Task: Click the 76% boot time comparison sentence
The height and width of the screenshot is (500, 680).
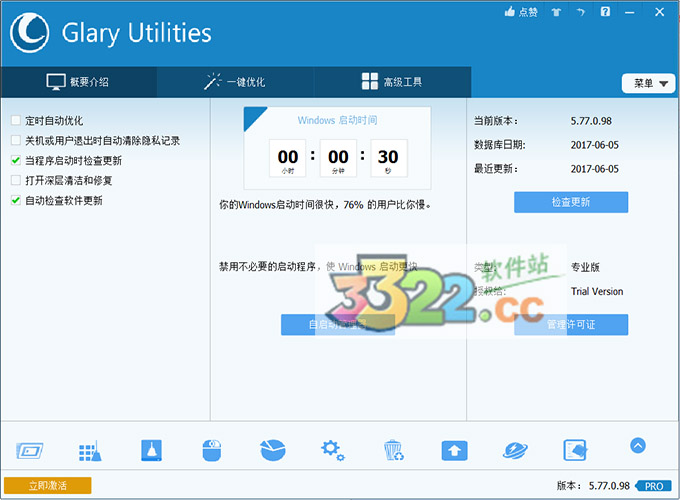Action: [325, 205]
